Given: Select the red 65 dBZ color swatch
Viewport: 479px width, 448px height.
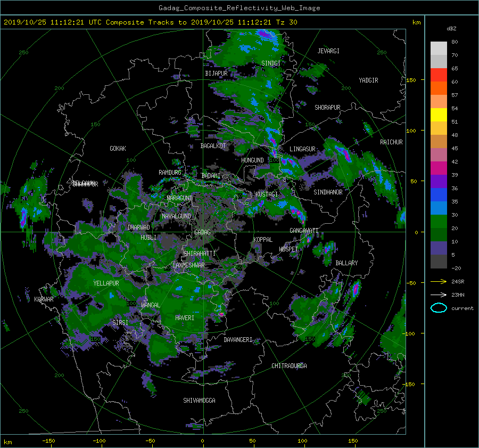Looking at the screenshot, I should click(439, 75).
